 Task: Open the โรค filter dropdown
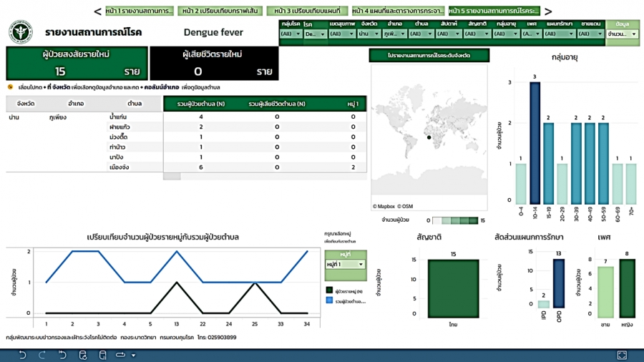[315, 34]
